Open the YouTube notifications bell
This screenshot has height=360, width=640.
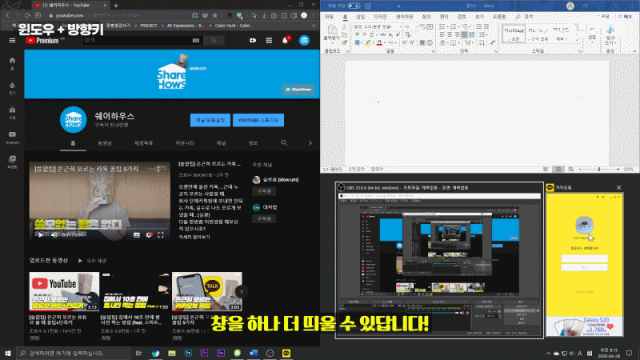click(x=285, y=40)
